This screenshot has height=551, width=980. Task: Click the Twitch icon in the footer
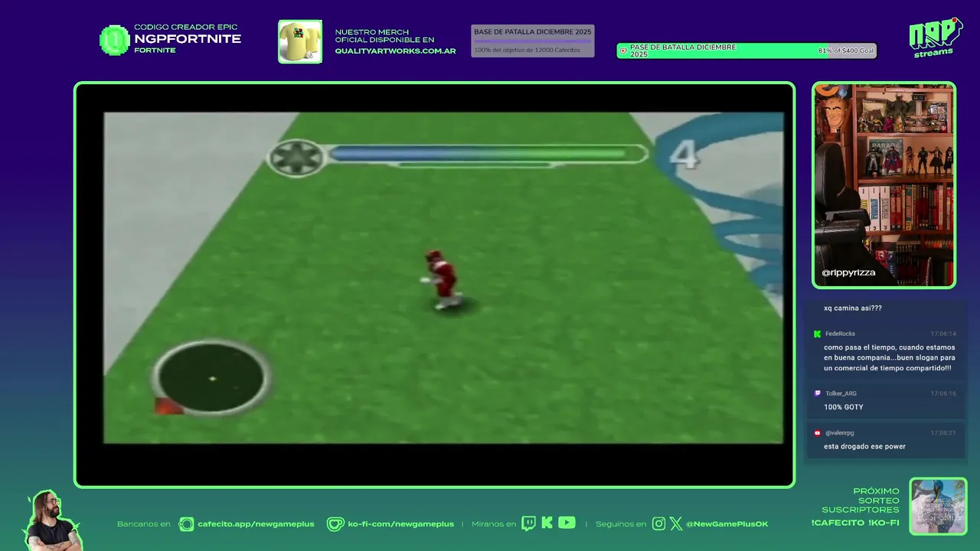[x=528, y=523]
